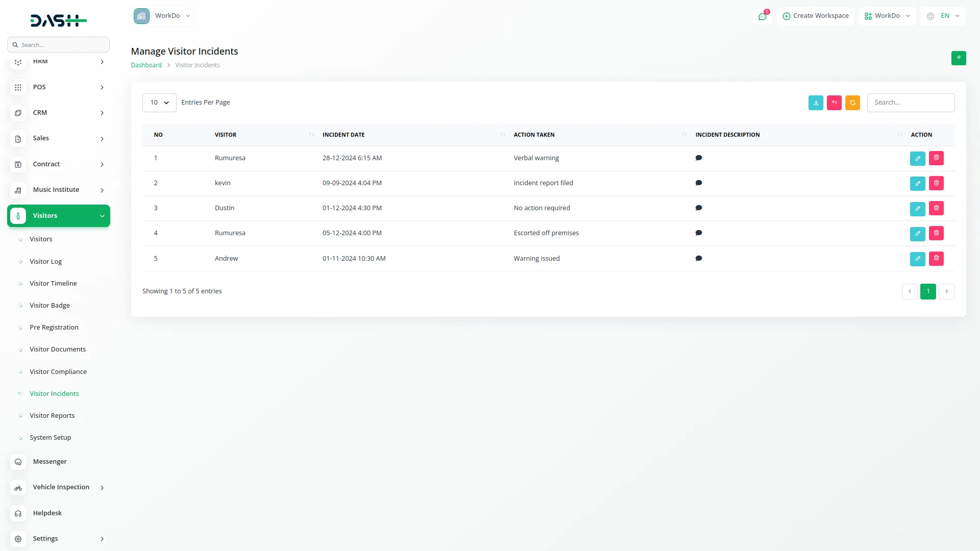
Task: Delete kevin's incident report row
Action: tap(936, 183)
